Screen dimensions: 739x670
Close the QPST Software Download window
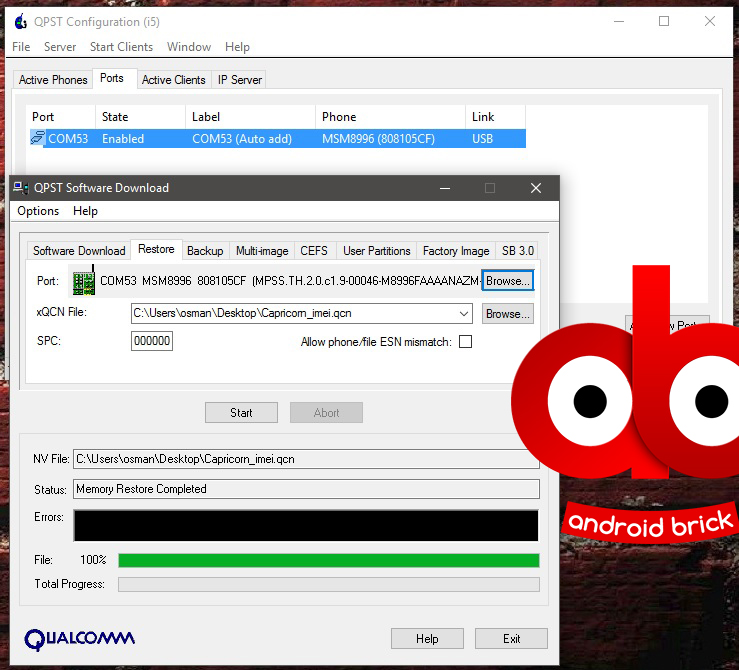[536, 188]
